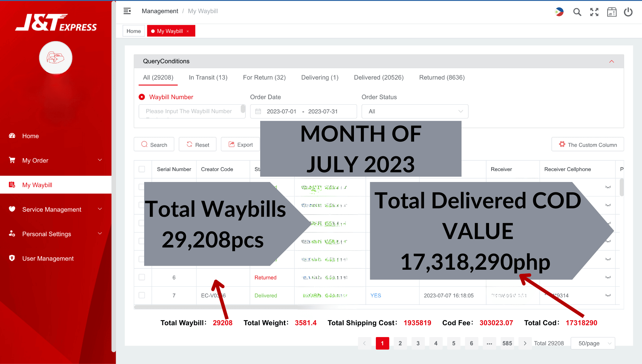The height and width of the screenshot is (364, 642).
Task: Open the notice board icon in header
Action: [612, 12]
